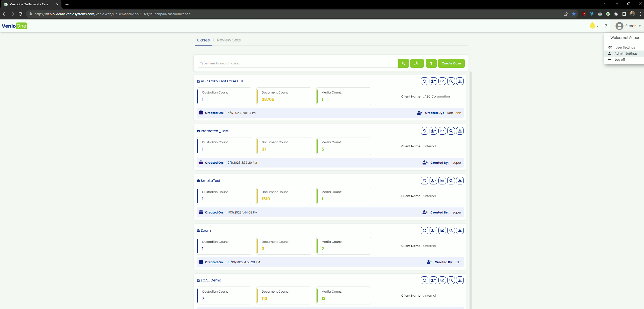Click the download icon on Promoted_Test case

point(460,131)
